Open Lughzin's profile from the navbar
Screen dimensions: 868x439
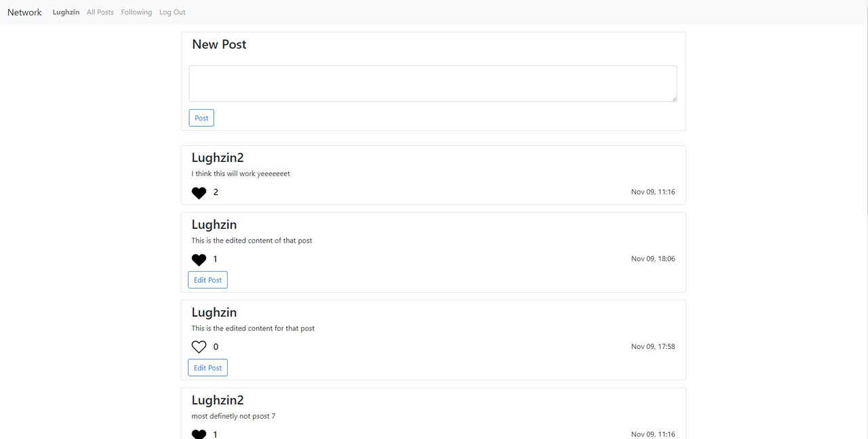[66, 12]
